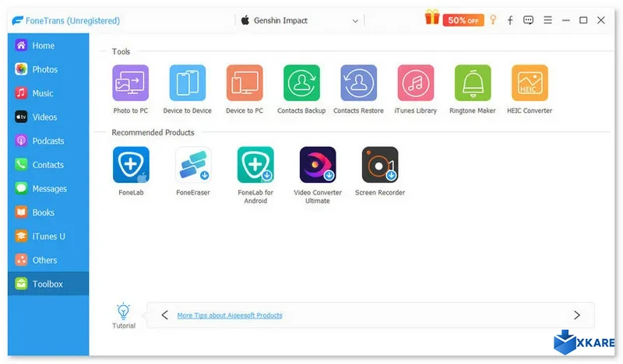The width and height of the screenshot is (623, 364).
Task: Select Toolbox in the sidebar
Action: pos(48,283)
